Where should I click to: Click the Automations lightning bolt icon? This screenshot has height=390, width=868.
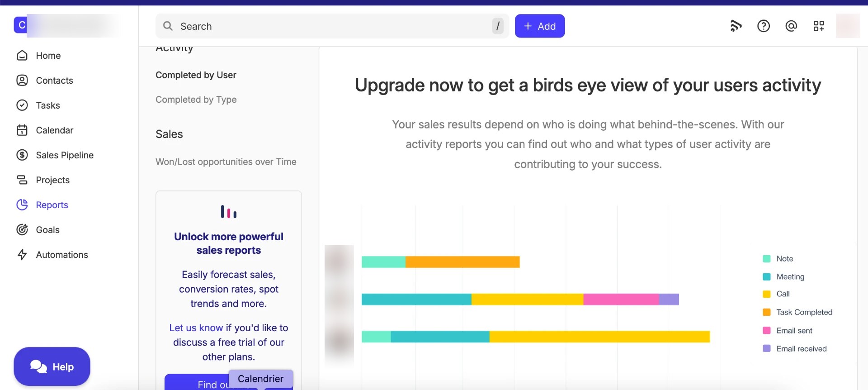[22, 255]
